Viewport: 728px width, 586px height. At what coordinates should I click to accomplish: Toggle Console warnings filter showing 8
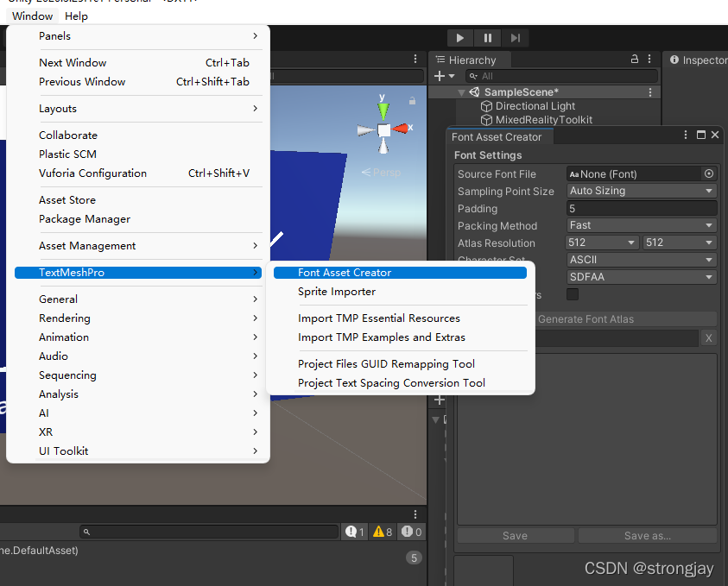point(383,532)
